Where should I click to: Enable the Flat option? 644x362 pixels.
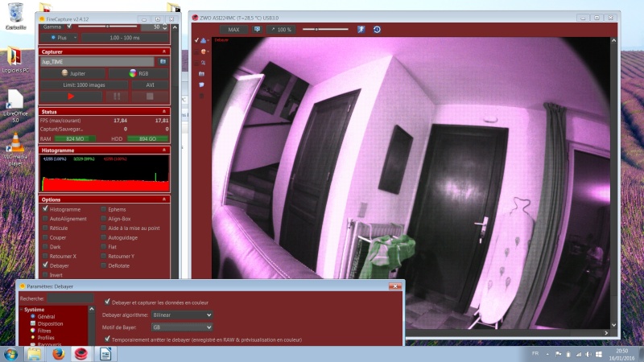(x=104, y=247)
